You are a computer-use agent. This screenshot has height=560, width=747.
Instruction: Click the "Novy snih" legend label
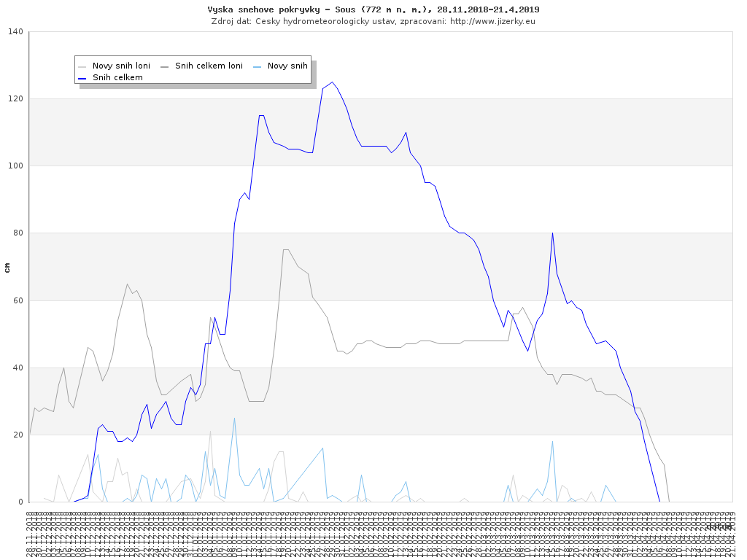pyautogui.click(x=287, y=66)
